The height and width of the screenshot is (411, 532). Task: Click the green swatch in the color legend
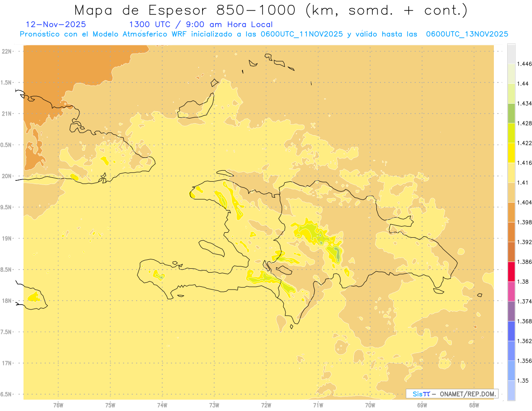pos(511,113)
